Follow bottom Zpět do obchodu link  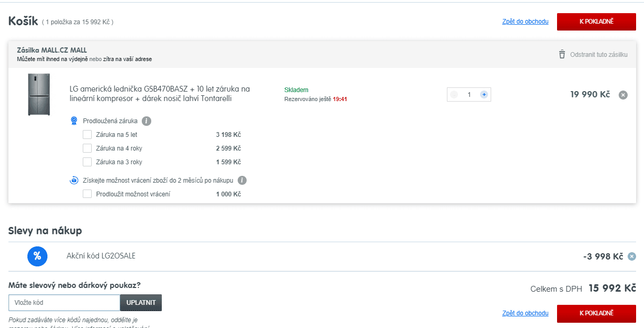(525, 313)
